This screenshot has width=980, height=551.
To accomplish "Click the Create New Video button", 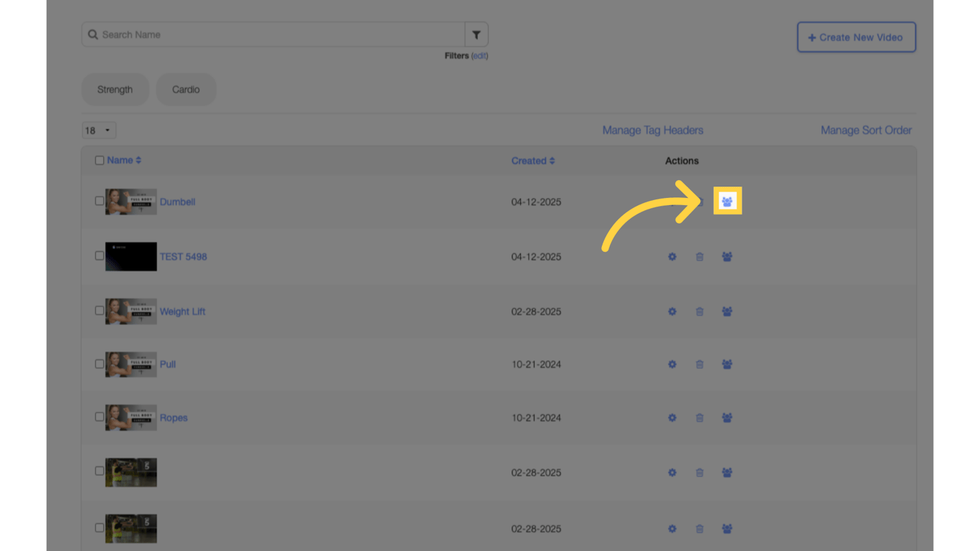I will point(856,37).
